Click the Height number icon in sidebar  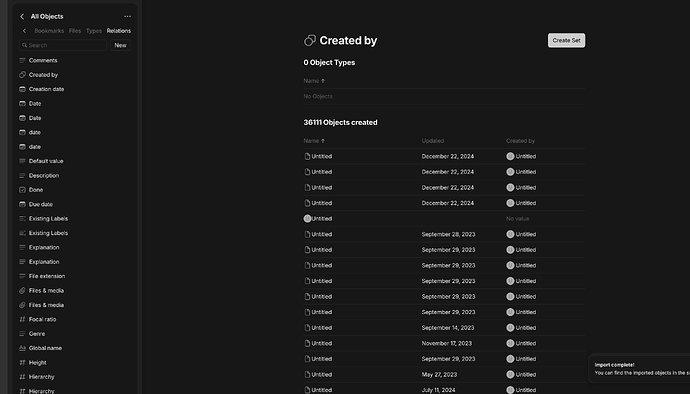pyautogui.click(x=22, y=362)
